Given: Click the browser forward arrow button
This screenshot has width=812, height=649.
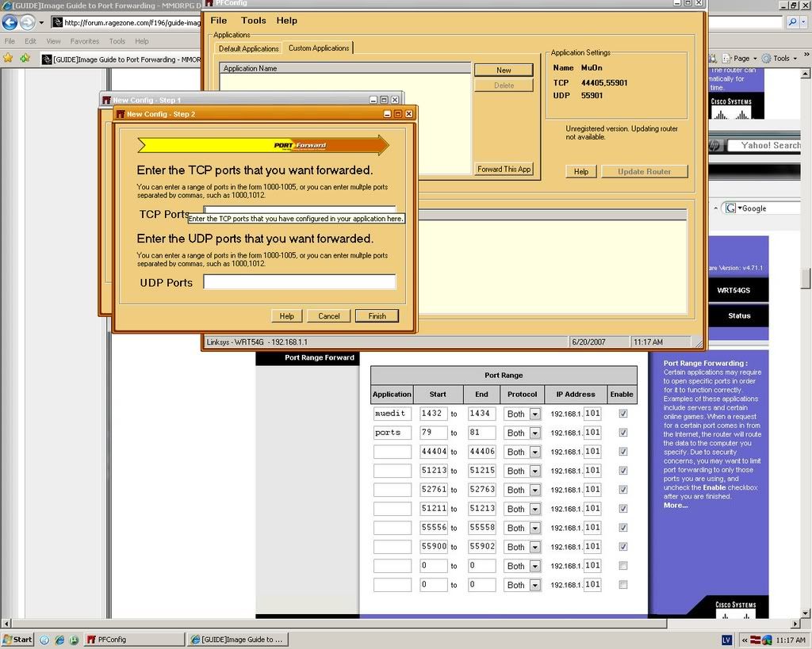Looking at the screenshot, I should pyautogui.click(x=28, y=22).
